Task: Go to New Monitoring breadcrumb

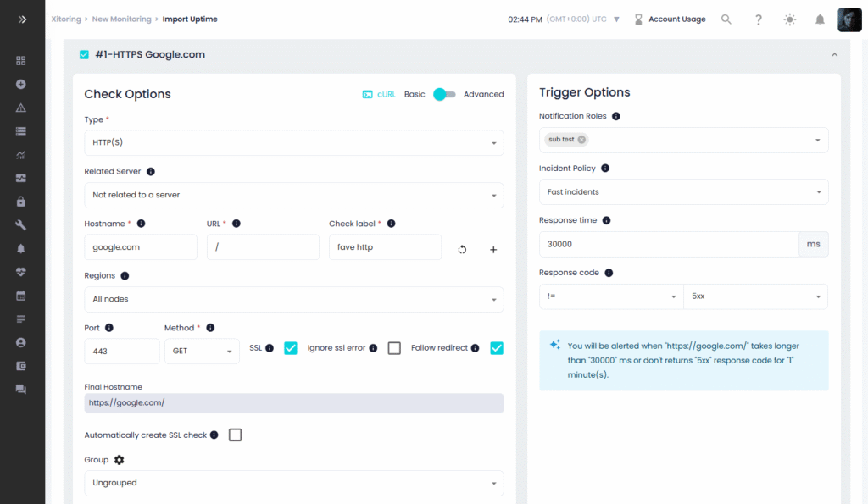Action: point(122,19)
